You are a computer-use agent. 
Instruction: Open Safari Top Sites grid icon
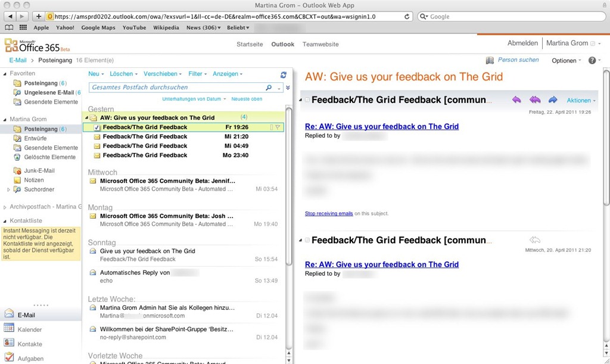(23, 27)
